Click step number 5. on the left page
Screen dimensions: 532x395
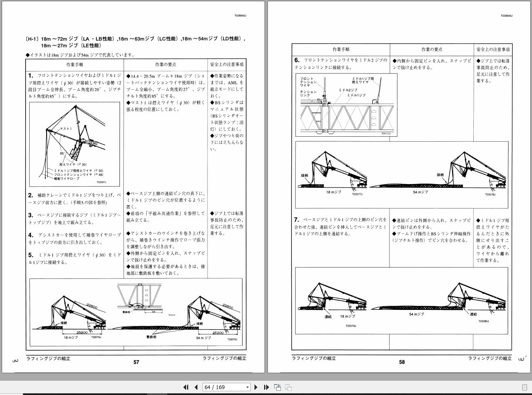tap(31, 255)
